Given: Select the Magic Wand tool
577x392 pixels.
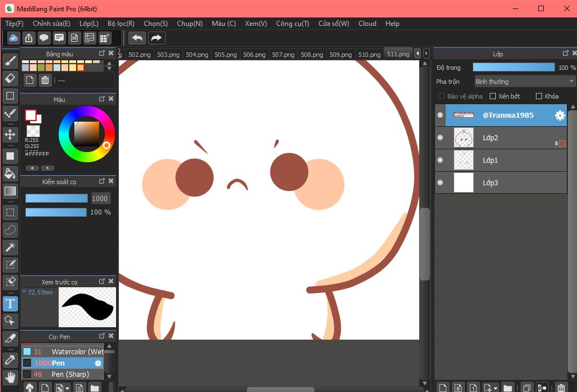Looking at the screenshot, I should click(10, 247).
